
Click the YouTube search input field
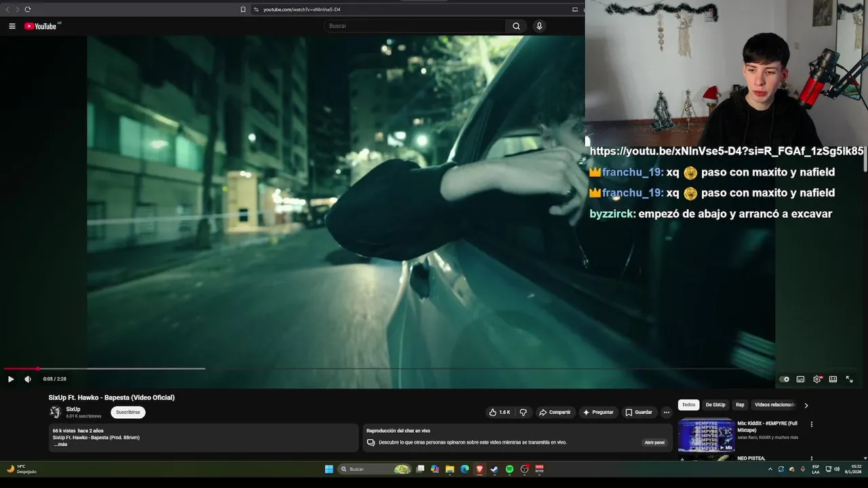[414, 26]
